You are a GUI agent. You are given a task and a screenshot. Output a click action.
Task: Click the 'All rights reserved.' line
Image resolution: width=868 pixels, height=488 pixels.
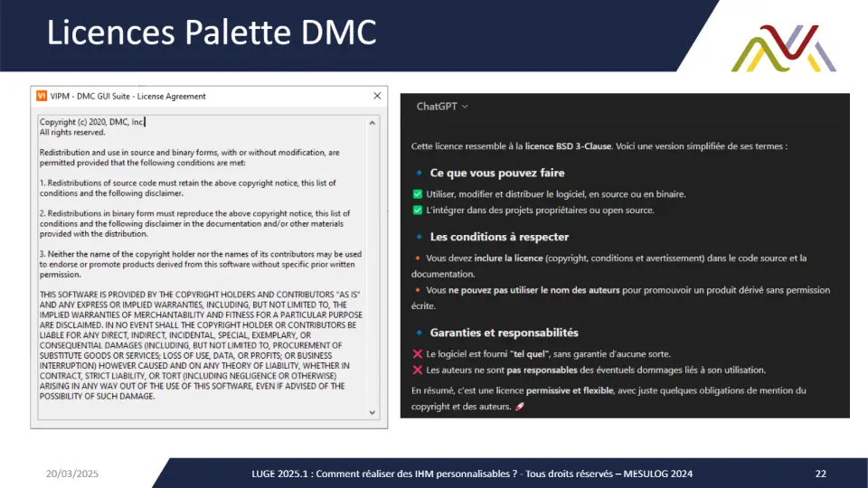pyautogui.click(x=72, y=132)
